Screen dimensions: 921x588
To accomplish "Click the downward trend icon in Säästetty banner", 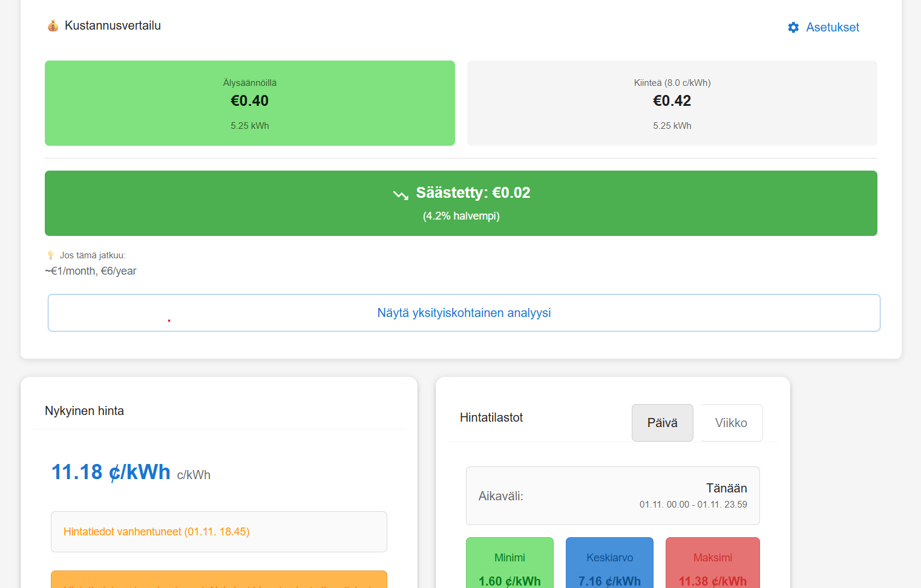I will click(x=399, y=194).
